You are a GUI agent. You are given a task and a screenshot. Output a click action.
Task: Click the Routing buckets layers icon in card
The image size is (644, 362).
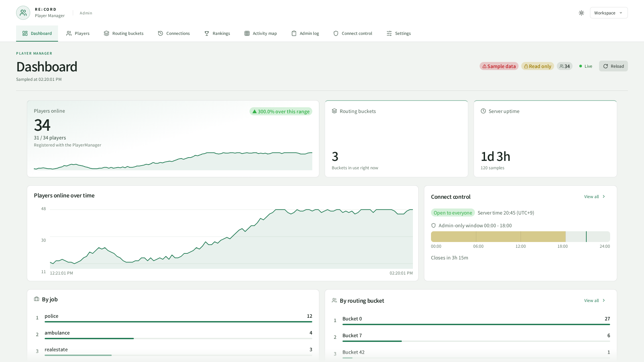334,111
